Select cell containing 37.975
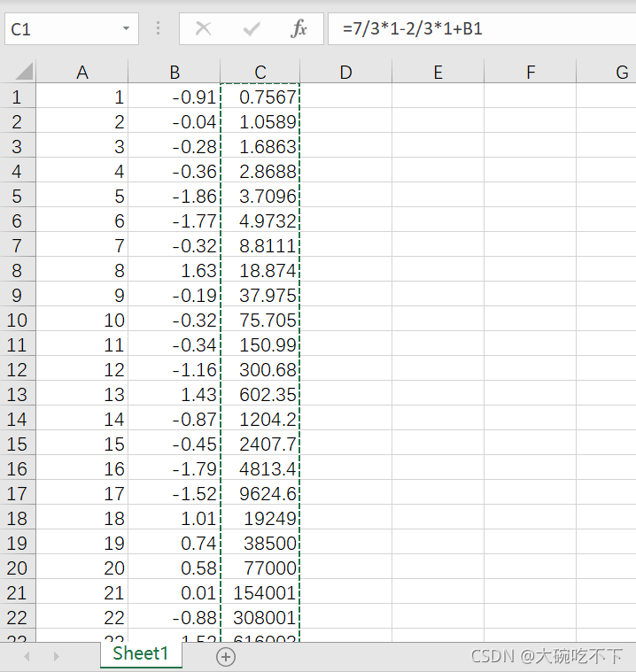636x672 pixels. 260,295
